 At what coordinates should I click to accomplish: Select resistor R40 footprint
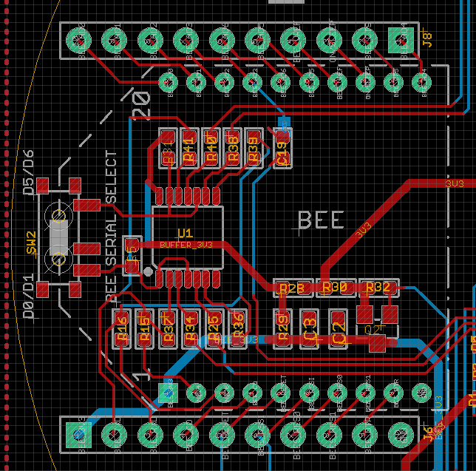tap(211, 148)
